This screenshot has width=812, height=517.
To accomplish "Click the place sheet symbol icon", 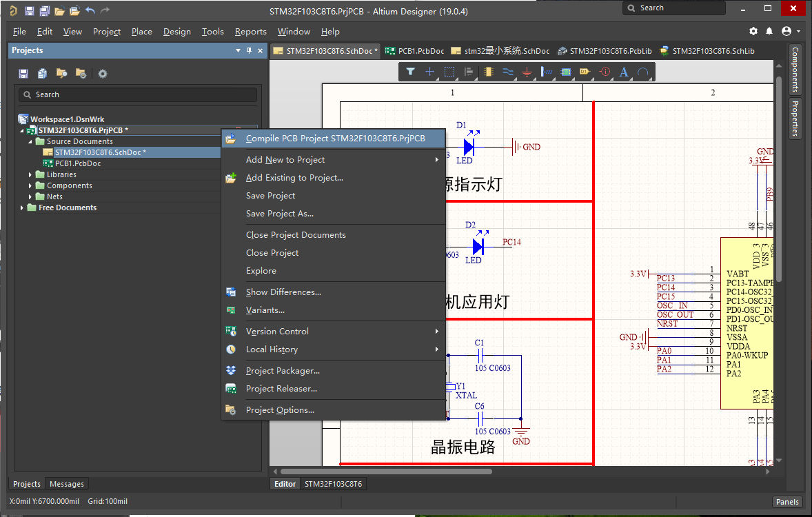I will 566,72.
